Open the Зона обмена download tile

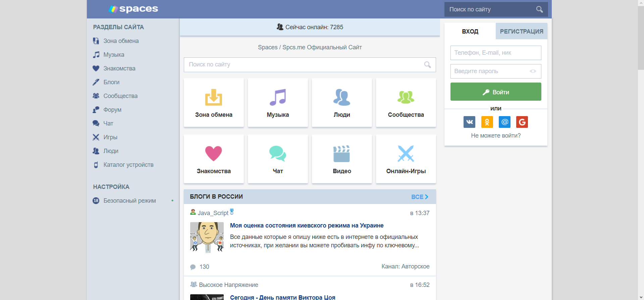[214, 103]
